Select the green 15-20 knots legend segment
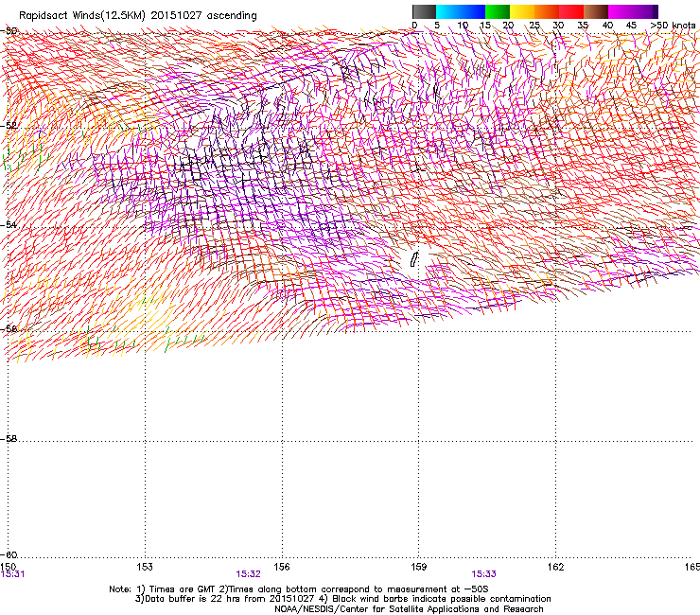Image resolution: width=700 pixels, height=615 pixels. (x=498, y=11)
